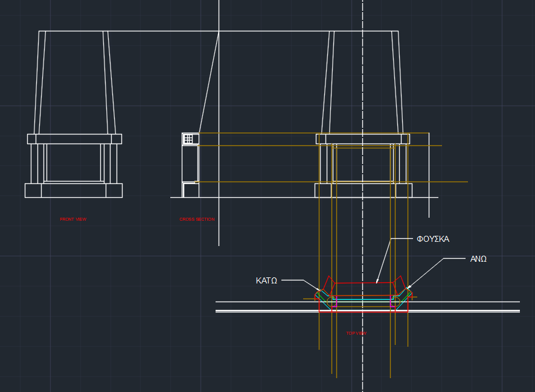Select the thick white wall line right of top view
Screen dimensions: 535x392
tap(471, 311)
